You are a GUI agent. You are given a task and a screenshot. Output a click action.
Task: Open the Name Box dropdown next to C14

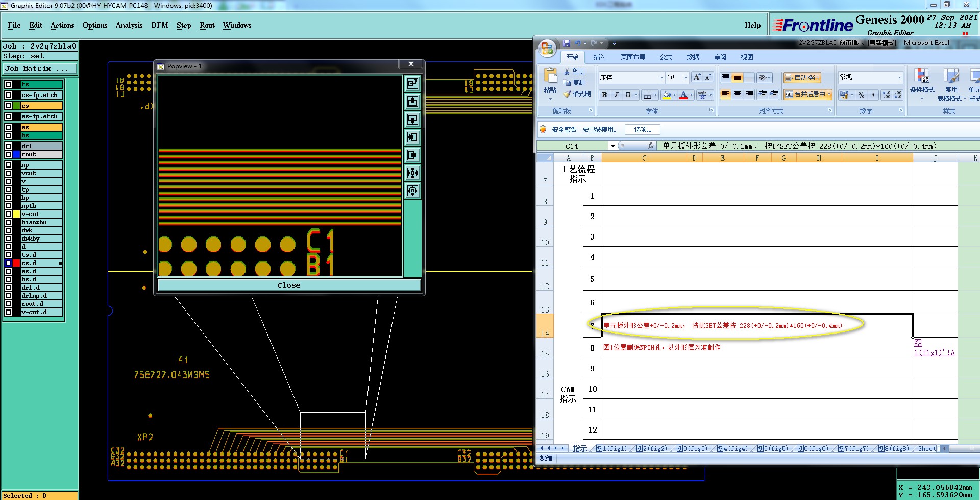pyautogui.click(x=612, y=146)
